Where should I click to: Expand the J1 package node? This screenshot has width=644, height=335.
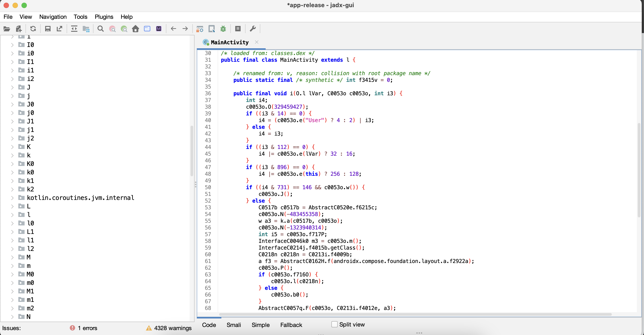pos(12,121)
